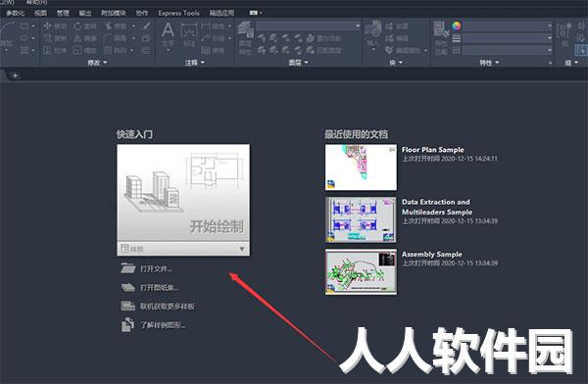
Task: Expand the 图层 panel title dropdown
Action: pyautogui.click(x=298, y=63)
